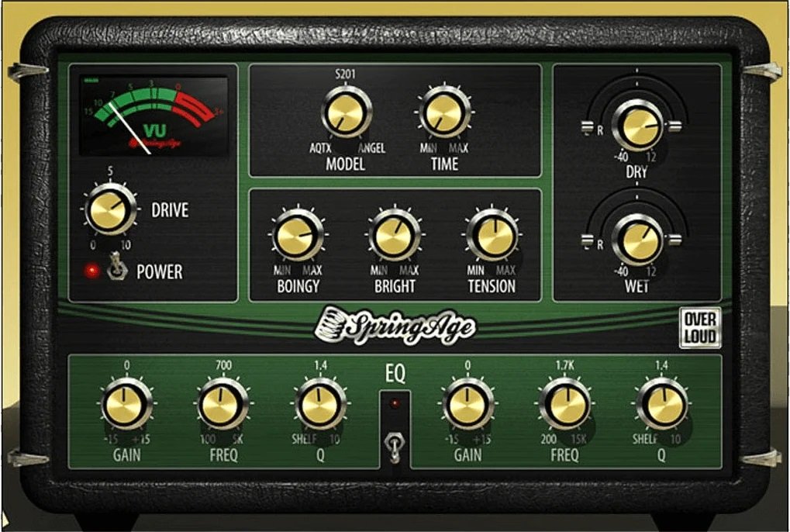Viewport: 790px width, 532px height.
Task: Click the left EQ band Q knob
Action: tap(320, 404)
